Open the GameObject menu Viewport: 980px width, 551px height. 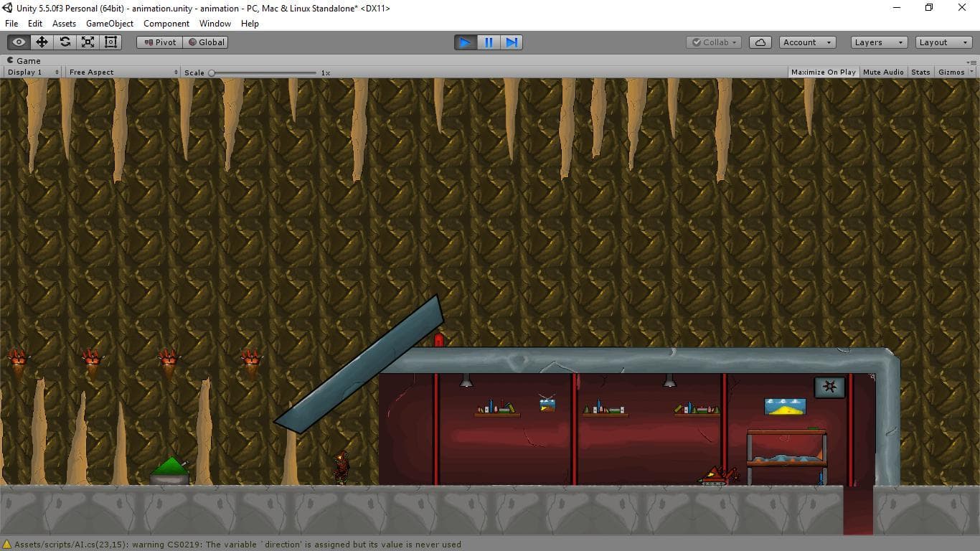click(x=110, y=24)
